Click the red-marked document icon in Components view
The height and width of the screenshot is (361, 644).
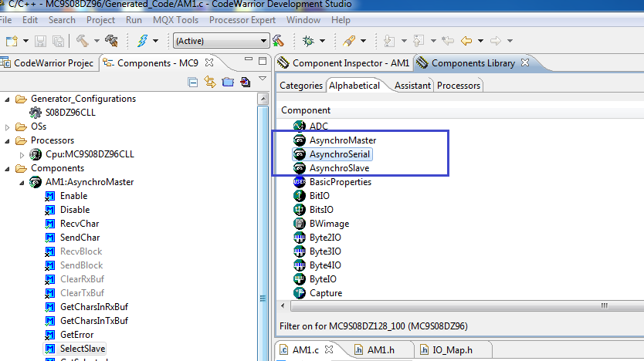pos(246,82)
